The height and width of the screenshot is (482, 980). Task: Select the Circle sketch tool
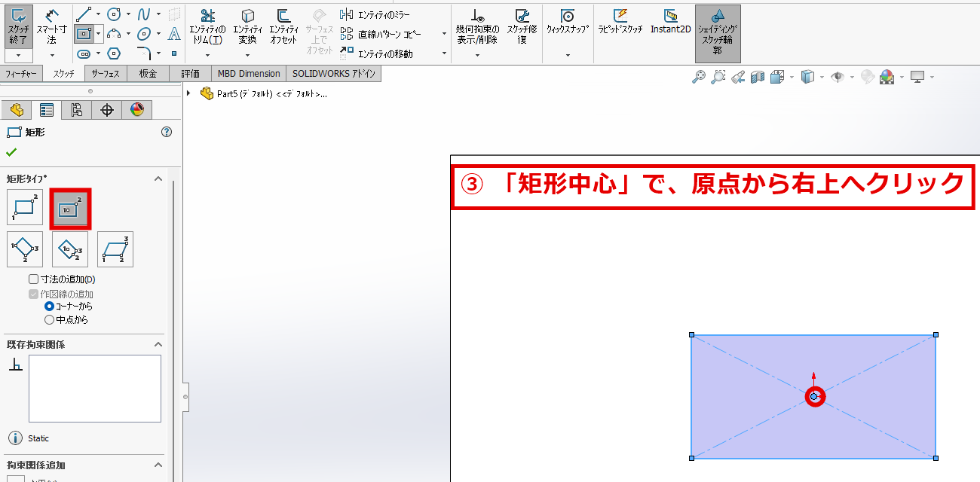tap(114, 14)
